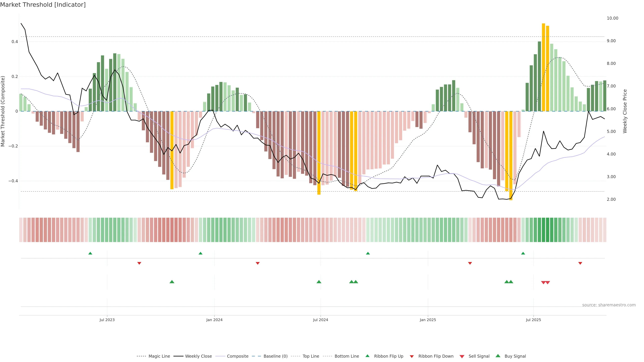Click the Market Threshold [Indicator] chart title
The width and height of the screenshot is (644, 362).
tap(43, 5)
